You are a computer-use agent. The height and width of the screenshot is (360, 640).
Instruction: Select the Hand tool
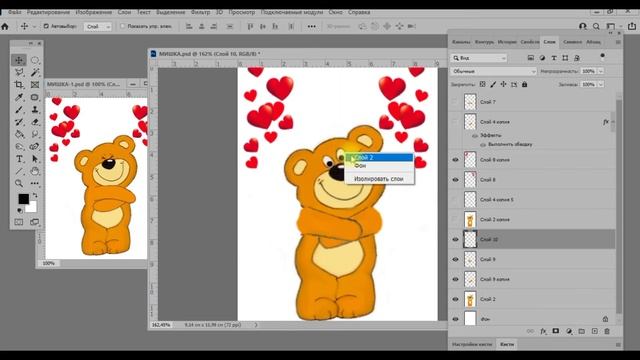(35, 171)
